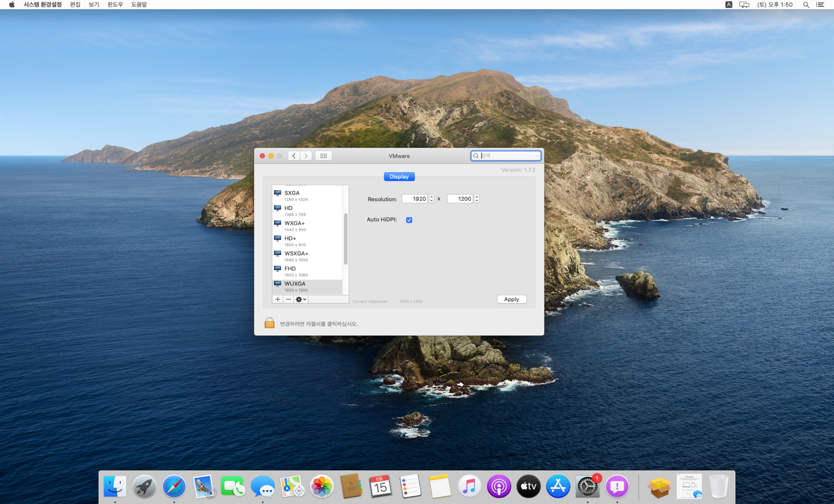Image resolution: width=834 pixels, height=504 pixels.
Task: Toggle the Auto HiDPI checkbox
Action: pyautogui.click(x=409, y=220)
